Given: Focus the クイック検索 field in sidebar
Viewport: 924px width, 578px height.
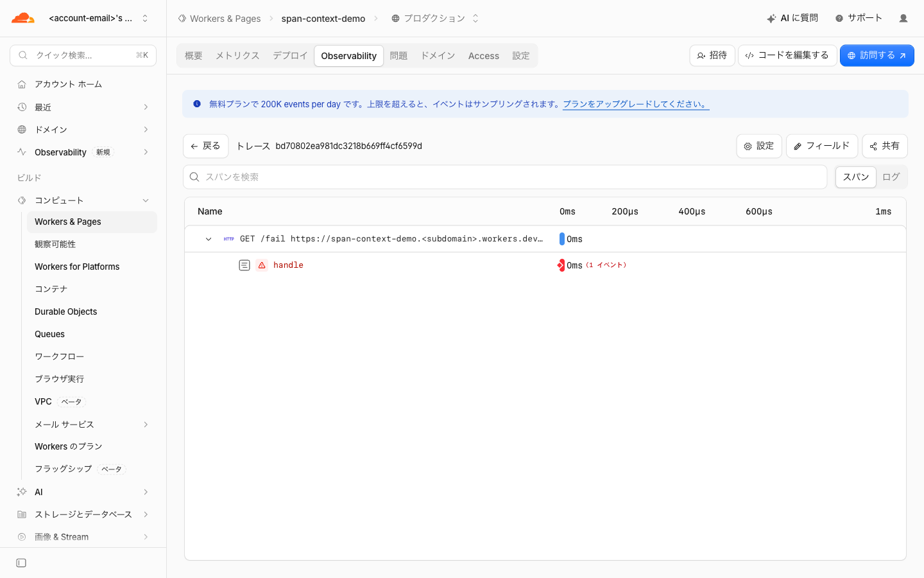Looking at the screenshot, I should point(83,55).
